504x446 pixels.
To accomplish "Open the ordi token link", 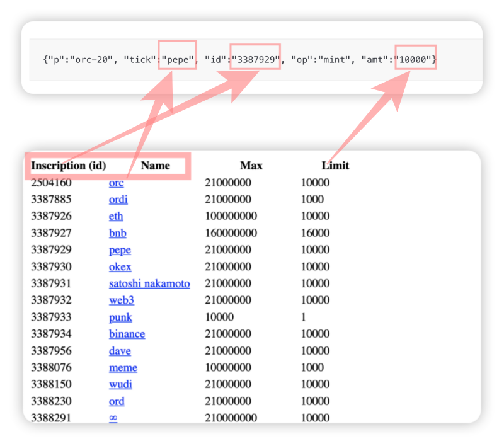I will coord(118,200).
